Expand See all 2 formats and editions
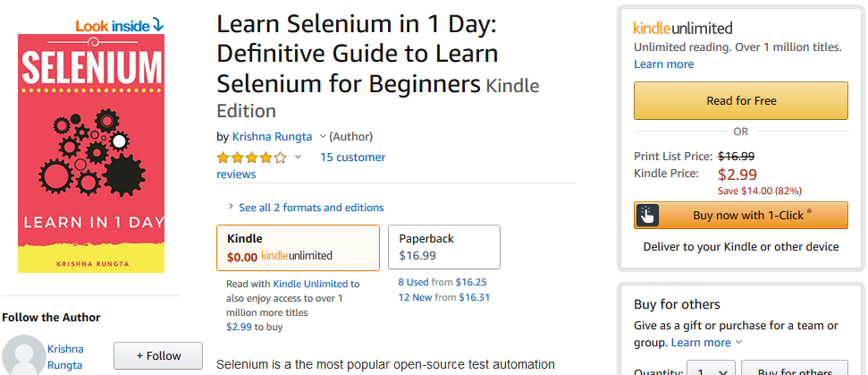The width and height of the screenshot is (868, 375). tap(306, 208)
